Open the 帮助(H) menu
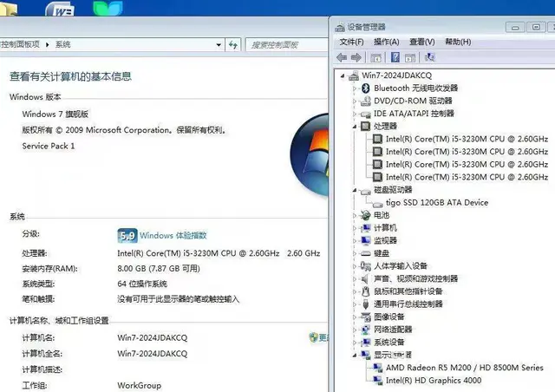This screenshot has width=555, height=392. pos(458,42)
